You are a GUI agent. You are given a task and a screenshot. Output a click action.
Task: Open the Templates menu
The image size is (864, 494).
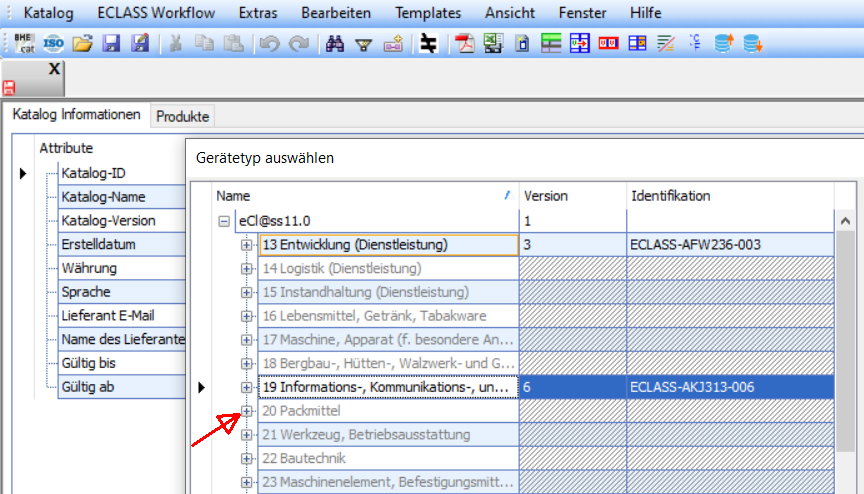(428, 13)
